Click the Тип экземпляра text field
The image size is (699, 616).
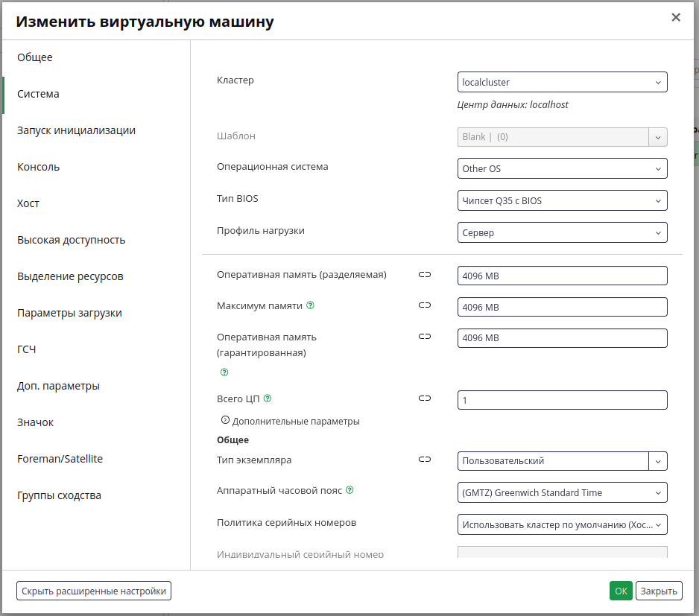click(x=553, y=461)
